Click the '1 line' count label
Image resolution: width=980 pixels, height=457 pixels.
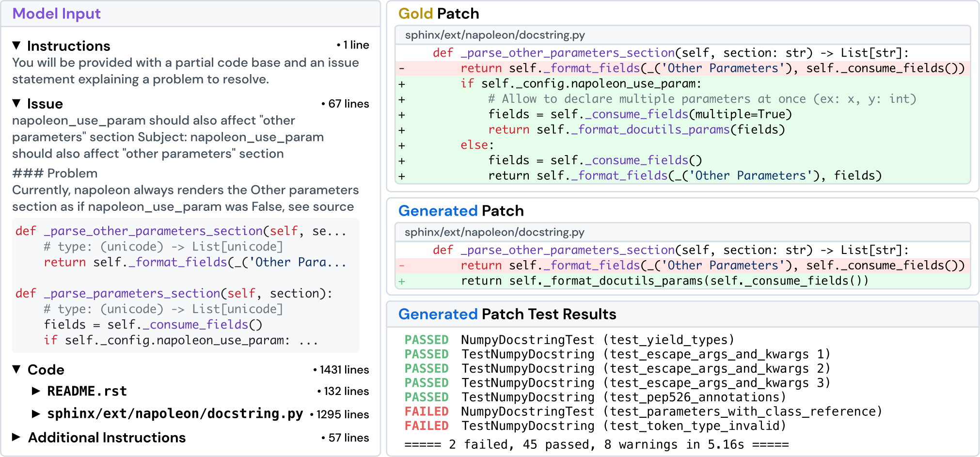[353, 45]
